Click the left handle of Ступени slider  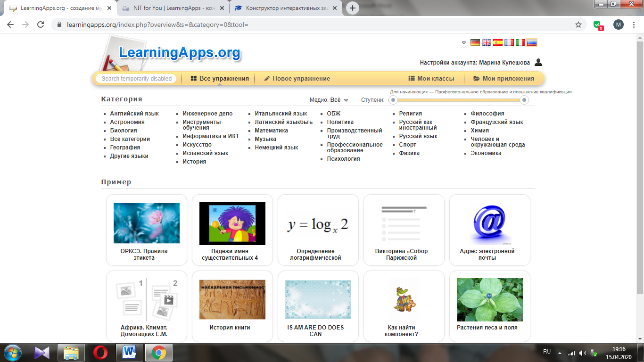pos(393,100)
